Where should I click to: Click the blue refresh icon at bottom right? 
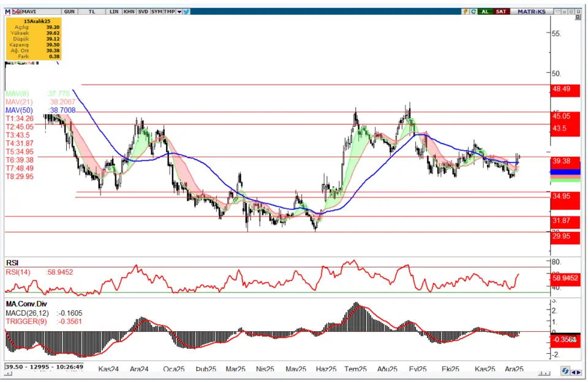pyautogui.click(x=567, y=372)
